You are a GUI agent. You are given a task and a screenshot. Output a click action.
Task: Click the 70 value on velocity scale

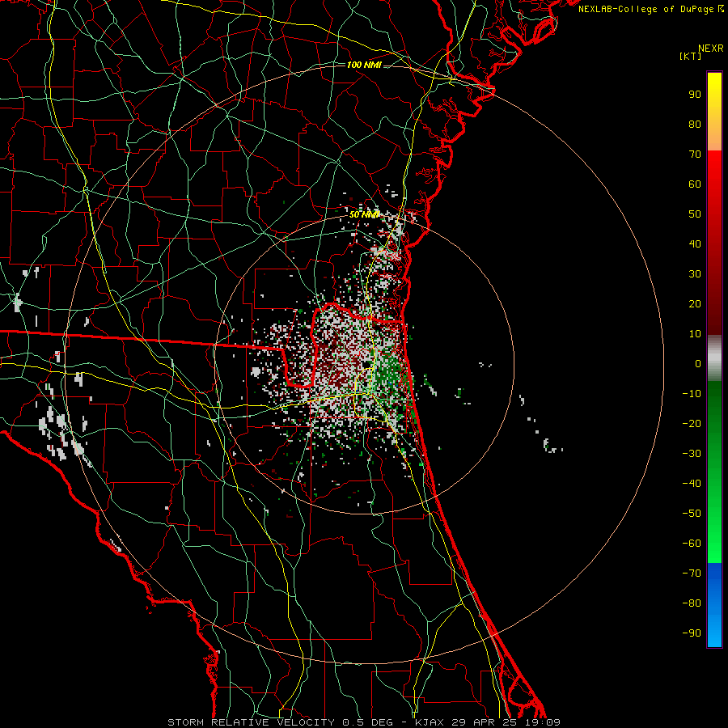[695, 154]
